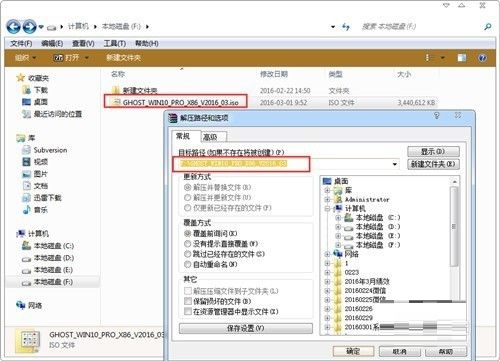The width and height of the screenshot is (500, 361).
Task: Expand 本地磁盘 (C:) in dialog tree
Action: [x=338, y=218]
